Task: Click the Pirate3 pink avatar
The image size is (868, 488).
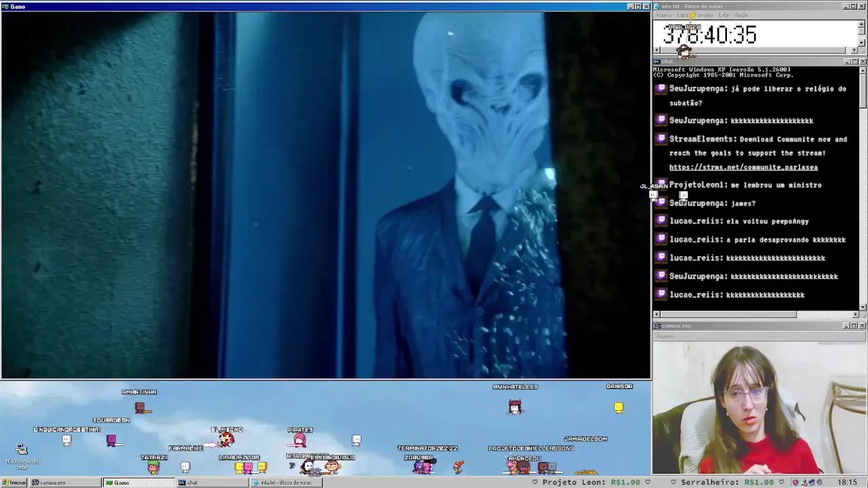Action: (x=299, y=441)
